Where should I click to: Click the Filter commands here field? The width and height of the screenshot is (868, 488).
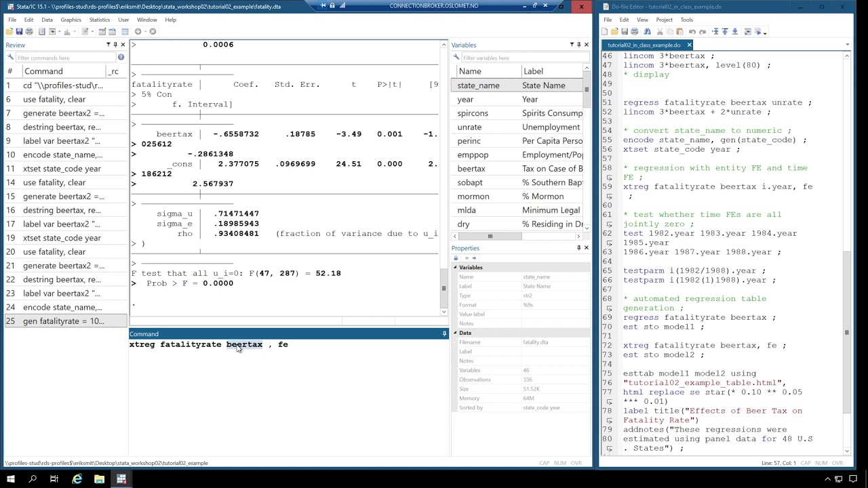[65, 58]
